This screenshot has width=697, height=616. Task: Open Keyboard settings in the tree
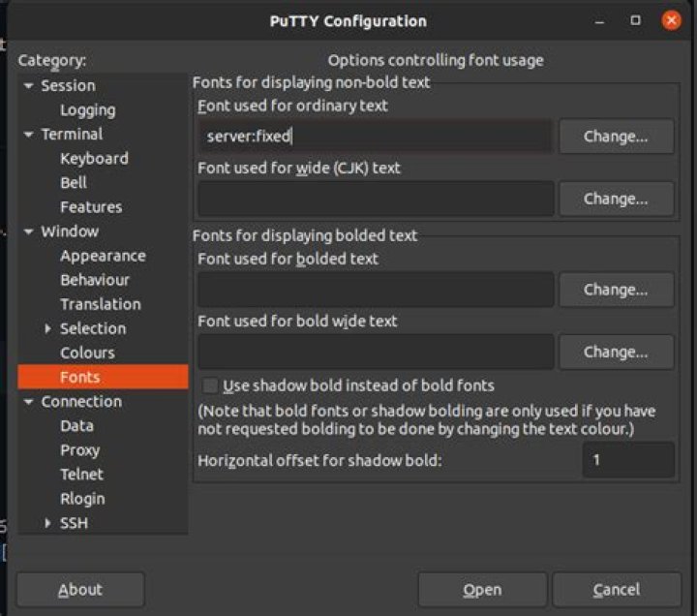94,159
